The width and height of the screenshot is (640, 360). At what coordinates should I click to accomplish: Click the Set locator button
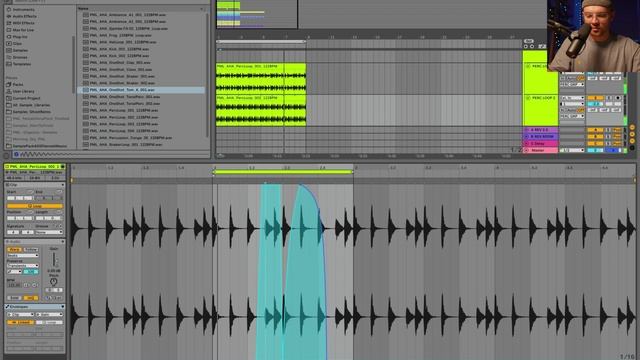tap(529, 41)
